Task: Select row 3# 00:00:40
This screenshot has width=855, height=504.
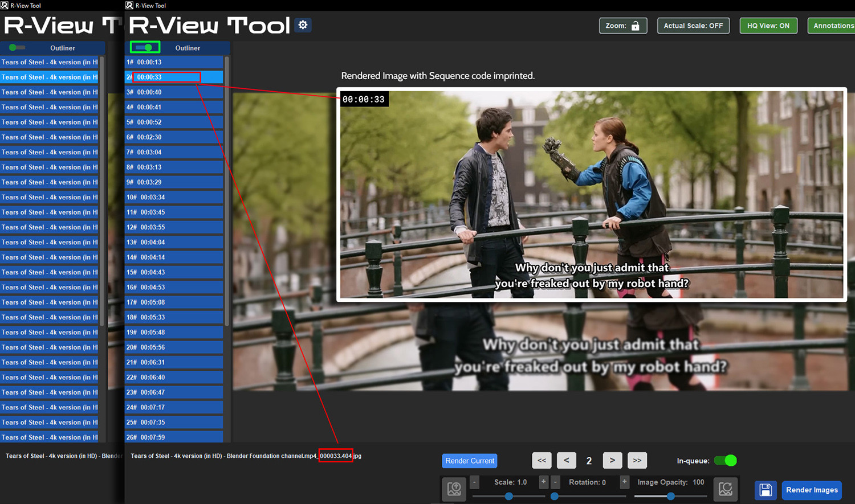Action: click(x=174, y=92)
